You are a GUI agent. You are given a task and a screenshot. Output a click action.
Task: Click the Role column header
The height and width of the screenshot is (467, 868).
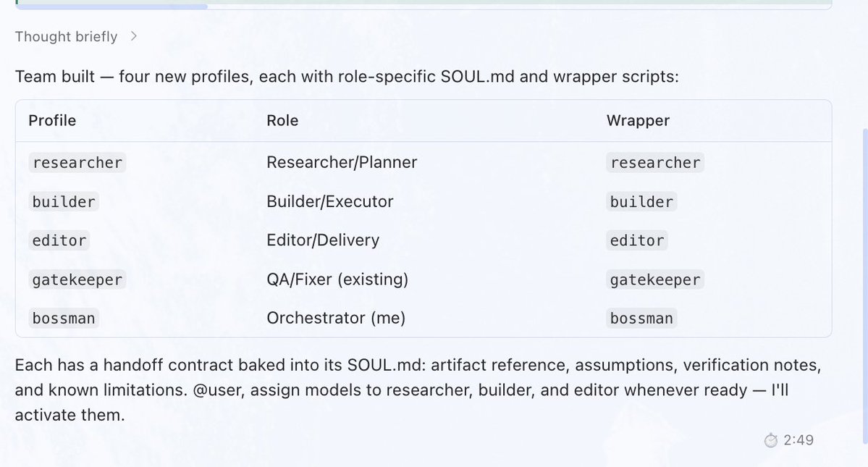282,121
